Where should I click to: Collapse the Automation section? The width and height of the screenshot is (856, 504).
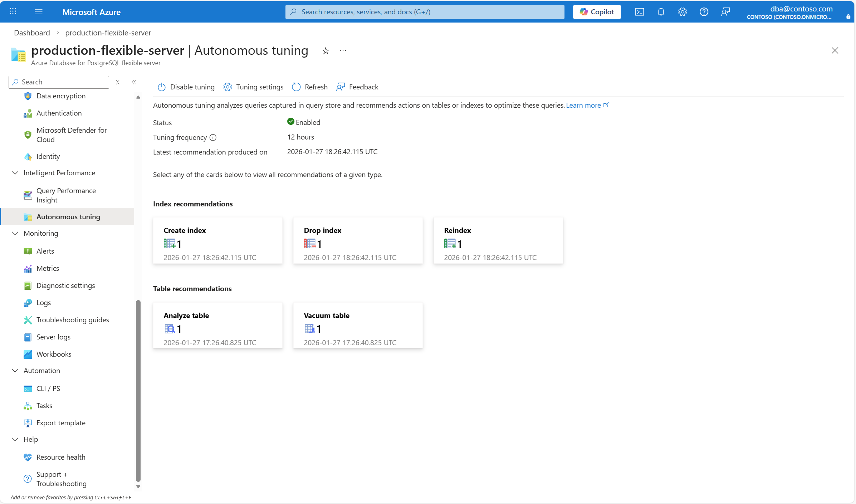point(15,371)
